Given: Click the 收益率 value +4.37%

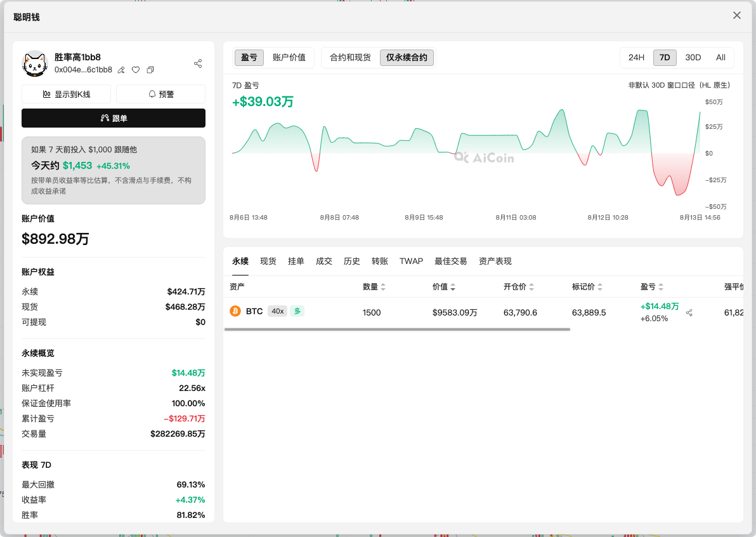Looking at the screenshot, I should tap(190, 500).
